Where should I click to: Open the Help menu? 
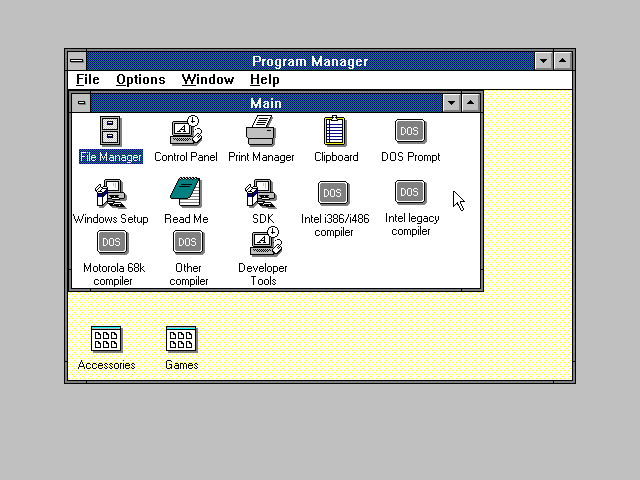(264, 80)
